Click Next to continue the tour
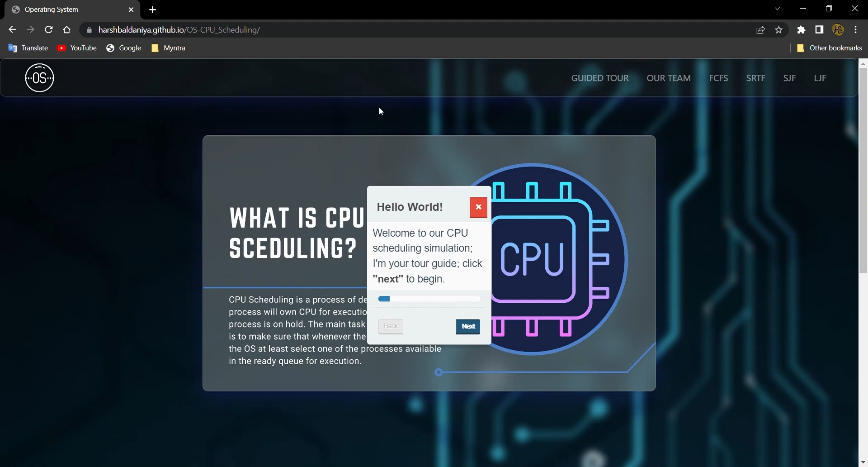Viewport: 868px width, 467px height. [468, 327]
